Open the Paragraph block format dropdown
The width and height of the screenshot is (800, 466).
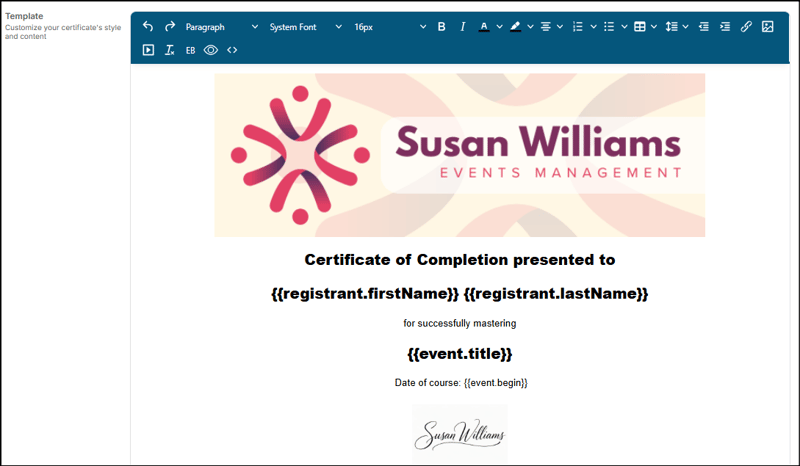[x=221, y=27]
